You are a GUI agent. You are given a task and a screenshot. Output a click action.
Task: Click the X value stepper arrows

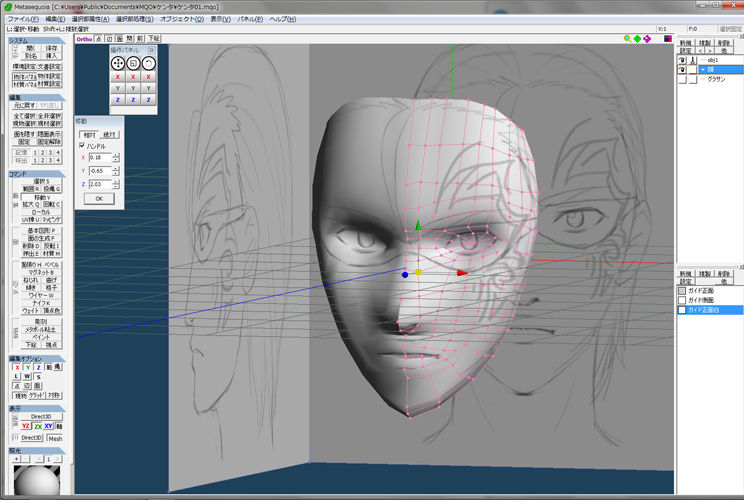116,157
